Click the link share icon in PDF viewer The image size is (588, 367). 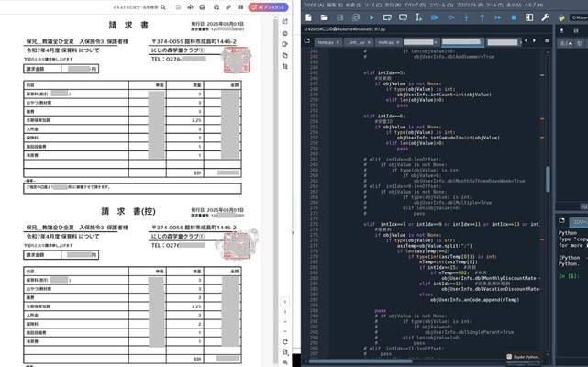tap(228, 7)
